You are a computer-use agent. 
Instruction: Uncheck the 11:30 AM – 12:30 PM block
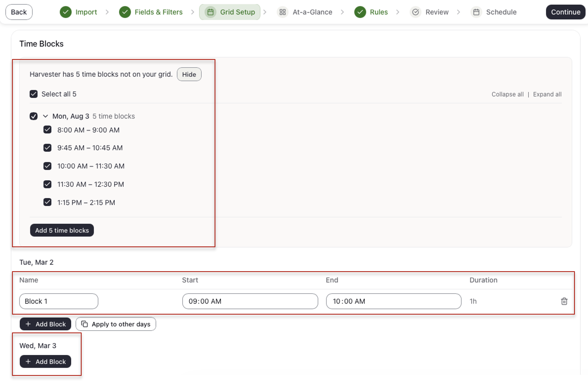[x=47, y=184]
